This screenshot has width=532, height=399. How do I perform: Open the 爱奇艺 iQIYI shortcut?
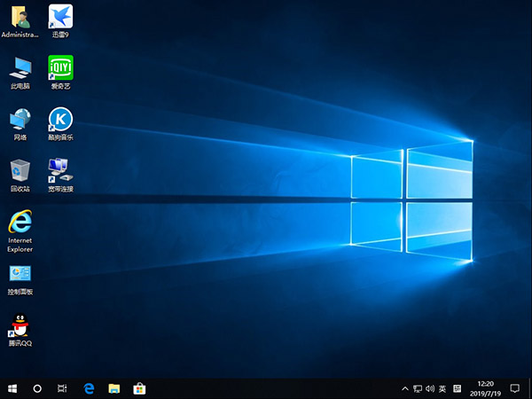click(x=60, y=73)
